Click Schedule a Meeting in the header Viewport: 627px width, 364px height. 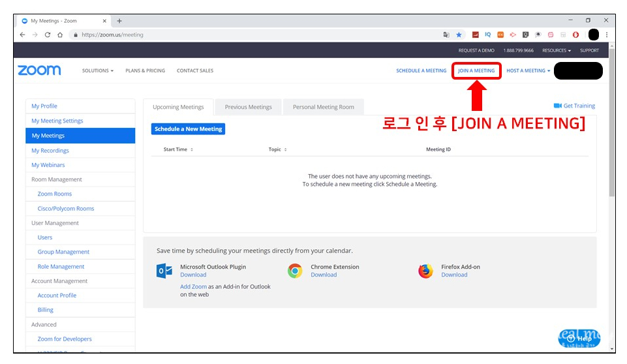(x=421, y=70)
